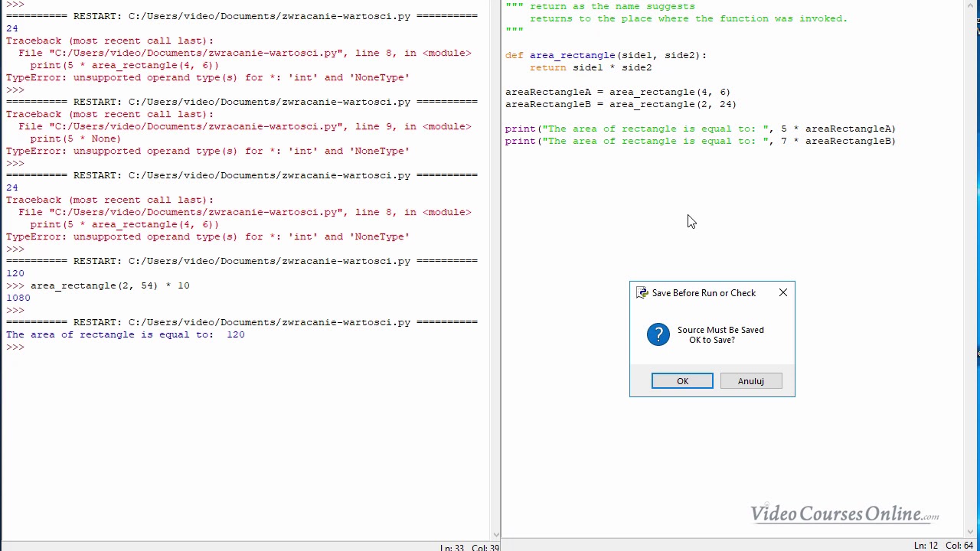The height and width of the screenshot is (551, 980).
Task: Click the 'print(5 * None)' traceback line
Action: (x=76, y=139)
